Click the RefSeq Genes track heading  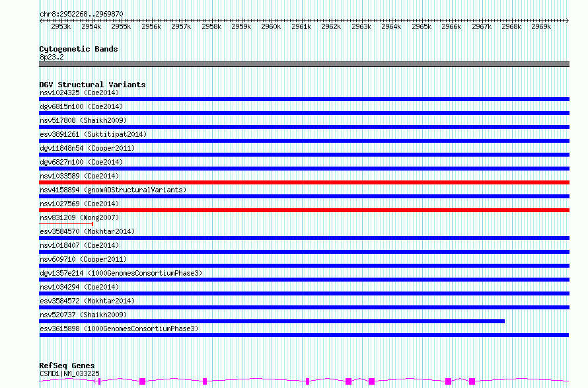click(x=67, y=366)
